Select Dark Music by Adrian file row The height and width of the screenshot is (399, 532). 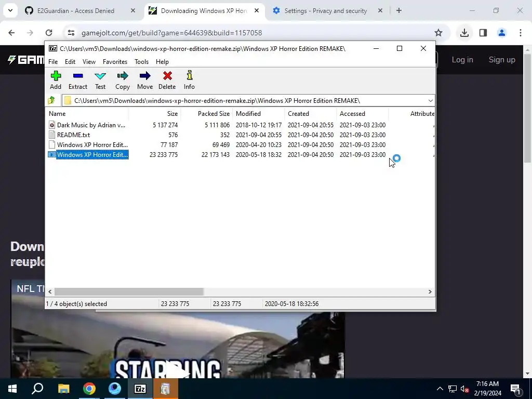click(x=240, y=125)
